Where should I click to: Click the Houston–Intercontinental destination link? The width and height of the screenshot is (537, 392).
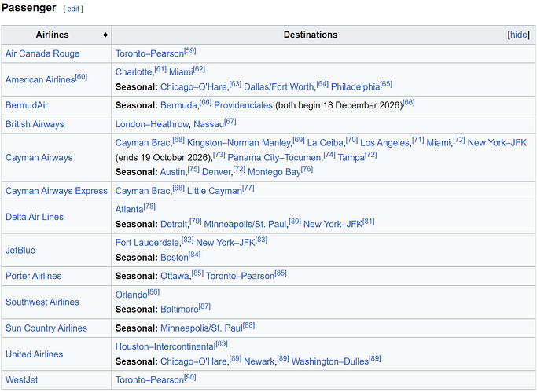[165, 347]
